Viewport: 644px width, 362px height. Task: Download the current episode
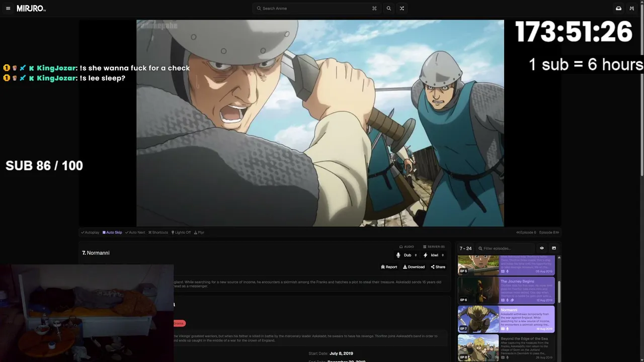(x=414, y=267)
